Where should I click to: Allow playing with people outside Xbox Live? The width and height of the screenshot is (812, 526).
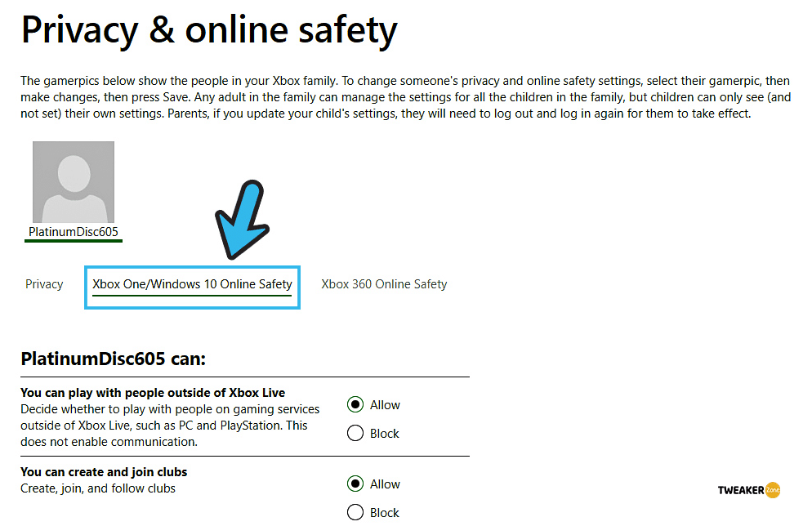(355, 404)
